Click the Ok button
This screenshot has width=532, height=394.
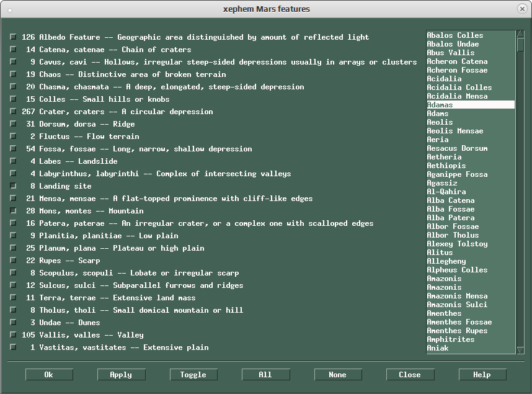click(x=49, y=375)
